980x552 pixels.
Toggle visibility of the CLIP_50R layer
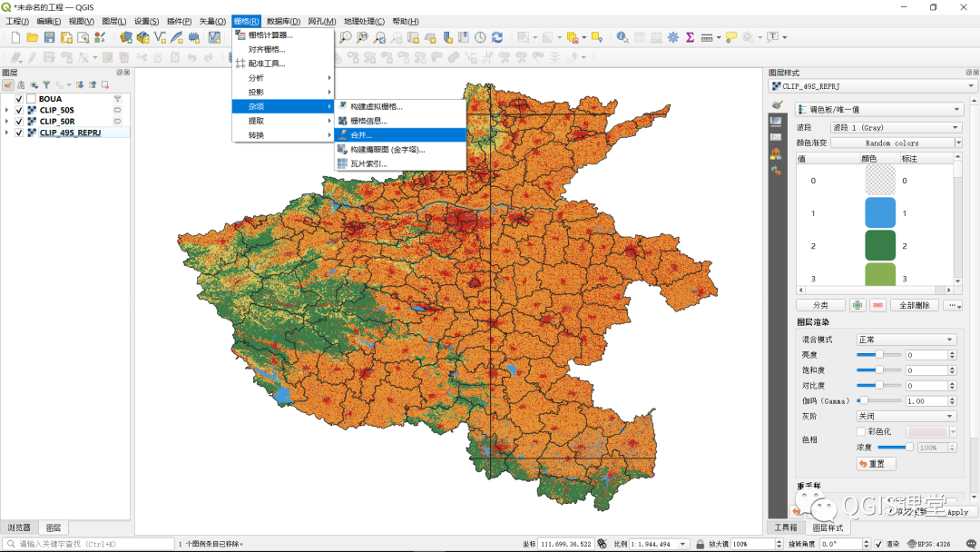[x=19, y=122]
